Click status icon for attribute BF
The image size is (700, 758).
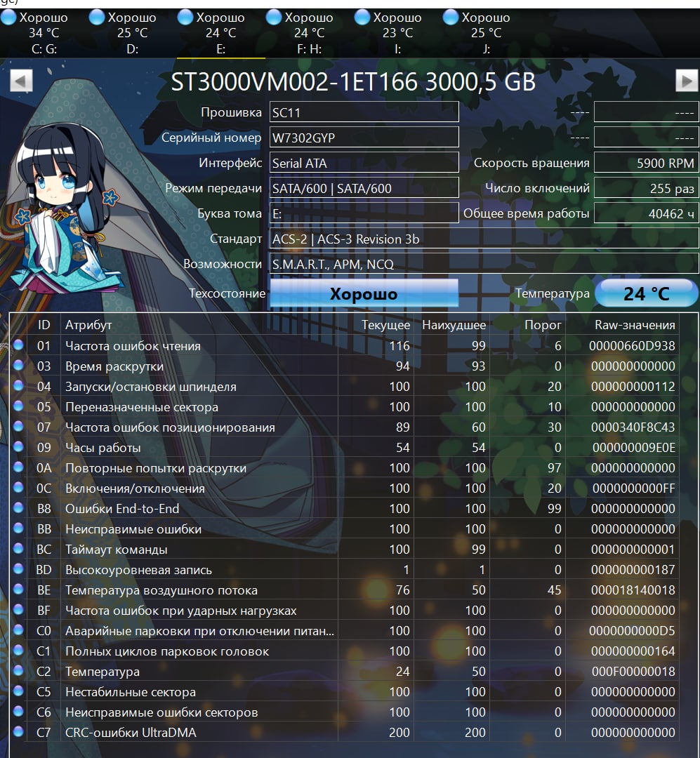[x=18, y=609]
